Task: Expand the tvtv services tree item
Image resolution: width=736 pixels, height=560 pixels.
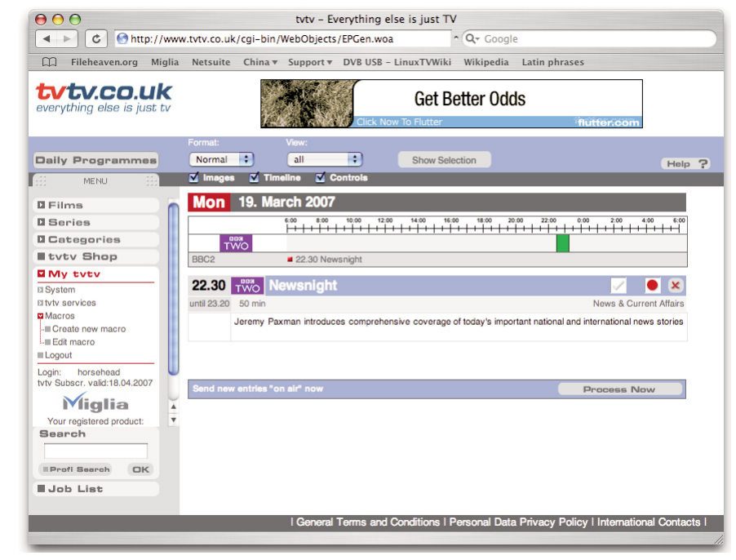Action: [x=40, y=303]
